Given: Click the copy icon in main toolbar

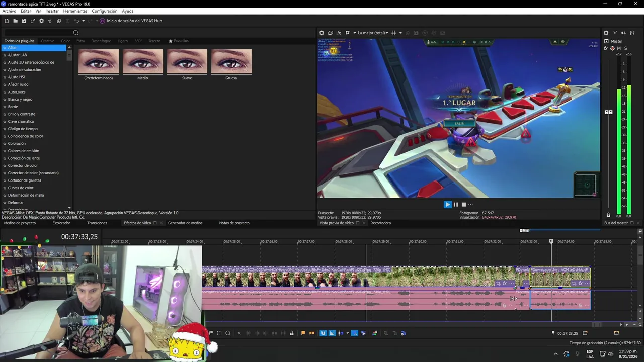Looking at the screenshot, I should point(59,21).
